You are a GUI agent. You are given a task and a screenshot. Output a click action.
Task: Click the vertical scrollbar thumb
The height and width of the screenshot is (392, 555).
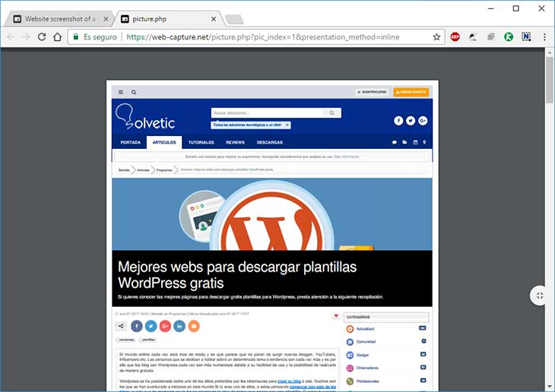[550, 80]
